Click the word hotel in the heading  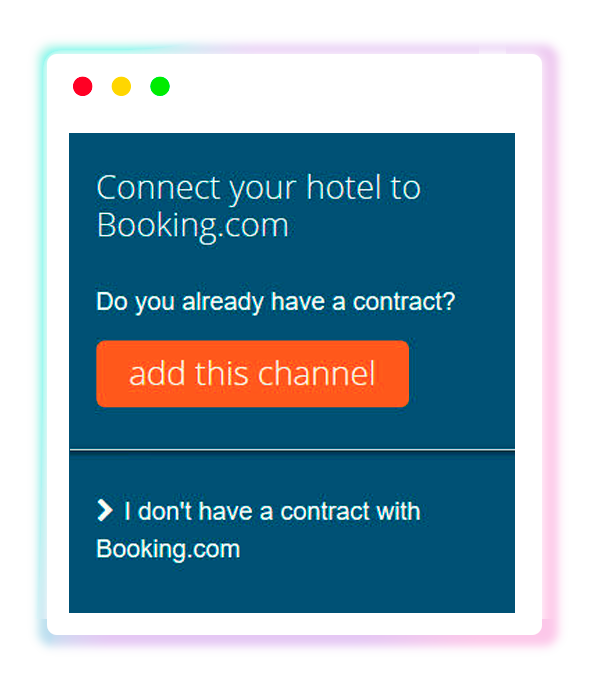[343, 187]
